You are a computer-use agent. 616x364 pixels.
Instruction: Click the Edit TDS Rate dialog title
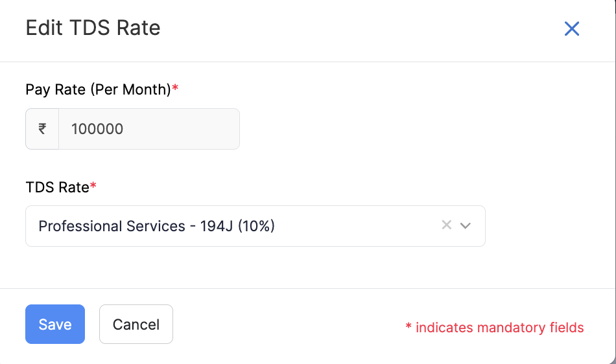pos(93,28)
